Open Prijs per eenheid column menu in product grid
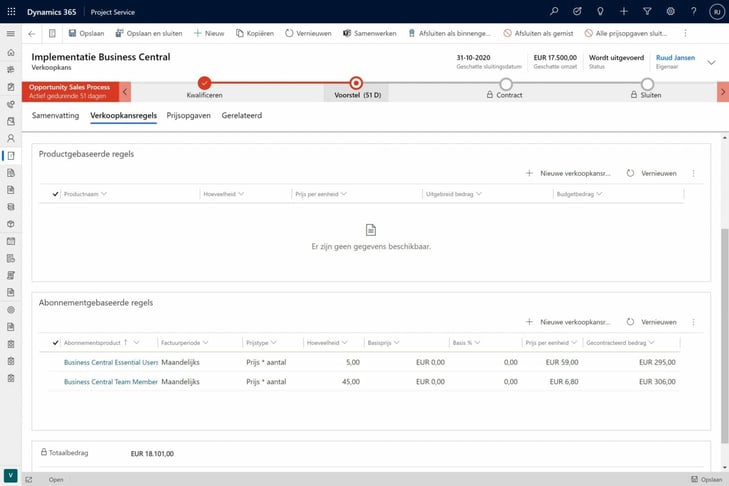Image resolution: width=729 pixels, height=486 pixels. 344,194
